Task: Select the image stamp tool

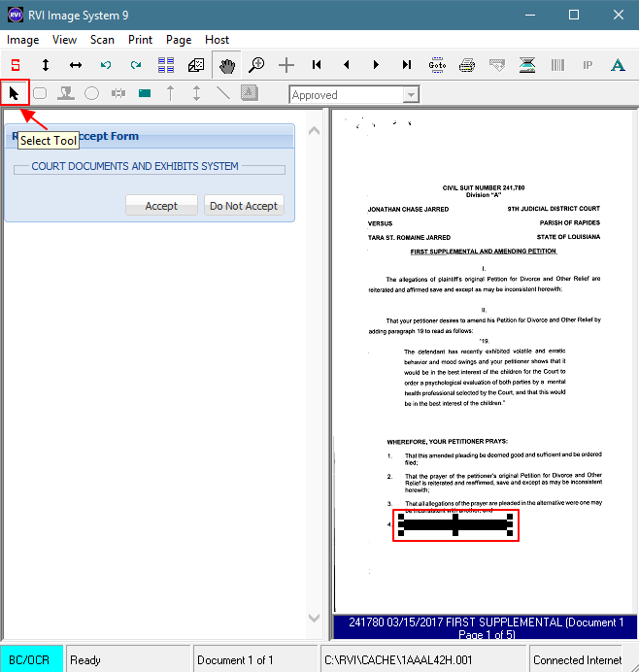Action: pos(250,92)
